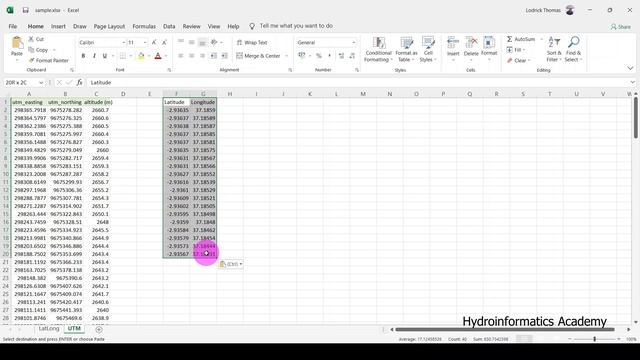640x360 pixels.
Task: Open the Font dialog launcher
Action: [169, 70]
